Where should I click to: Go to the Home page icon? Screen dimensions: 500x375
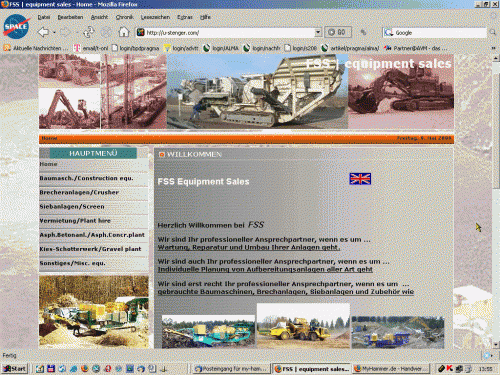point(124,32)
